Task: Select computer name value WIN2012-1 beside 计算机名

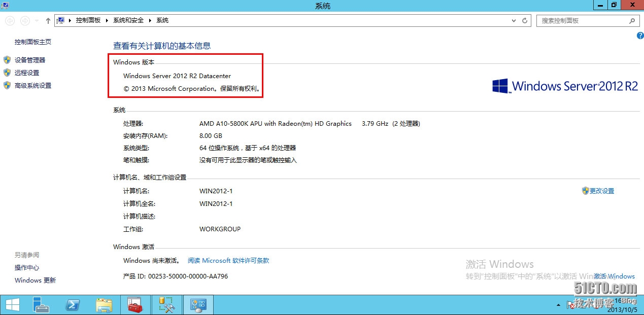Action: click(x=216, y=191)
